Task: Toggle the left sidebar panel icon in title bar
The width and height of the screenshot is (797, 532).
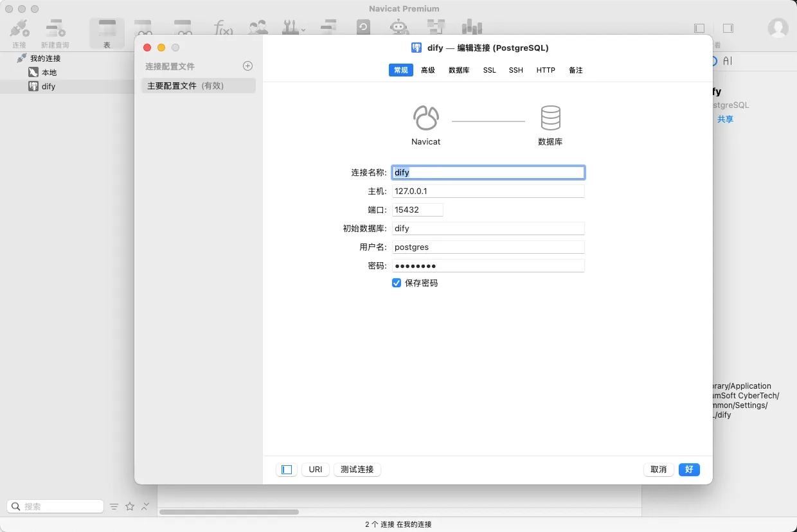Action: 699,28
